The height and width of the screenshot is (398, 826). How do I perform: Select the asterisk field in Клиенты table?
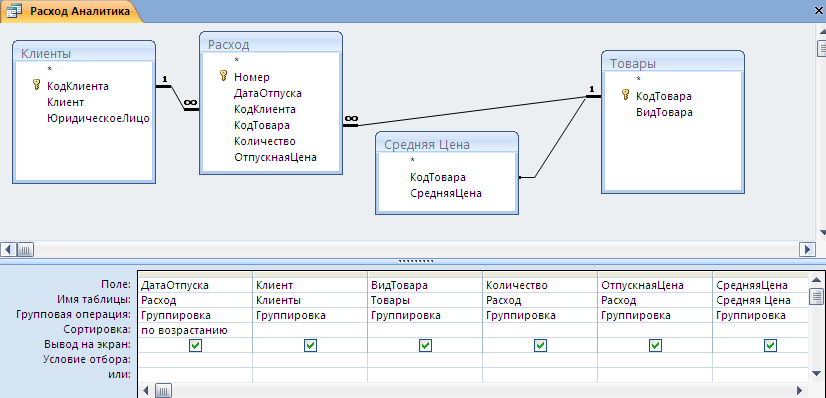click(50, 69)
